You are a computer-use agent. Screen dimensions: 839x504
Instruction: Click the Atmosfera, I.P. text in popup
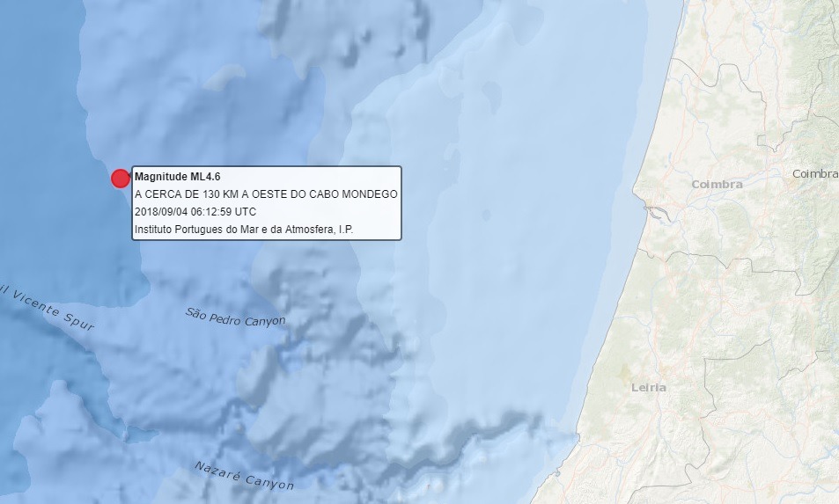click(329, 230)
